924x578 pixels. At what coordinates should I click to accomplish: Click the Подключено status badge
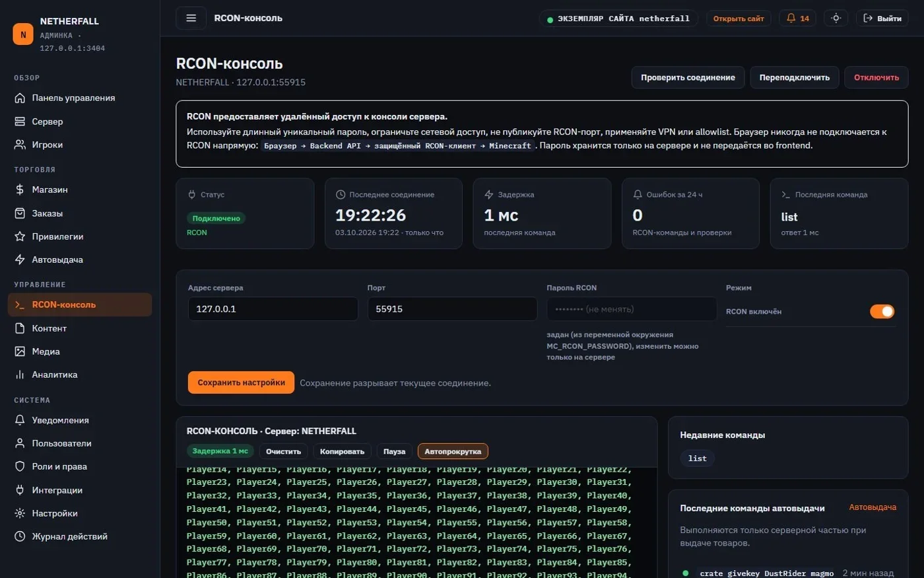[x=216, y=219]
